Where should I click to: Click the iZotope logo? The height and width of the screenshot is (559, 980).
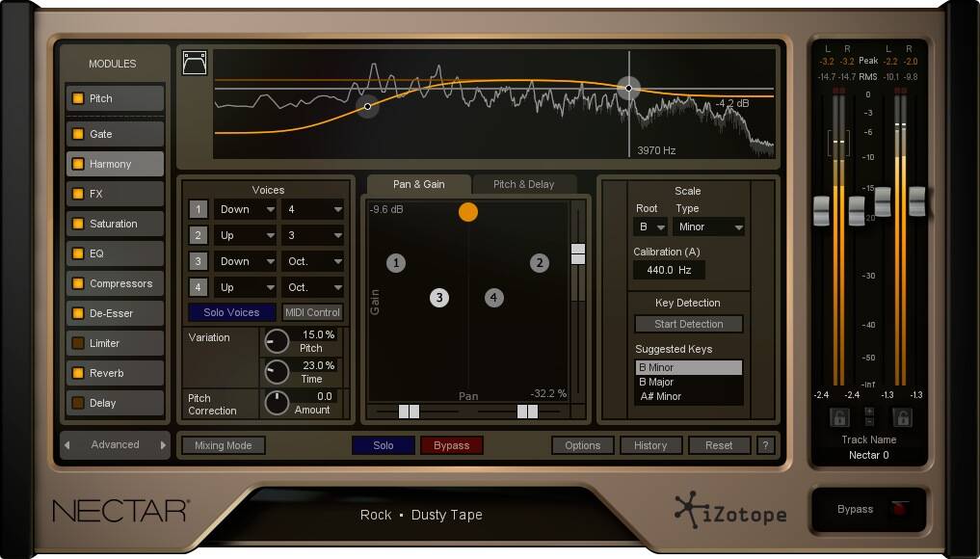click(x=730, y=512)
